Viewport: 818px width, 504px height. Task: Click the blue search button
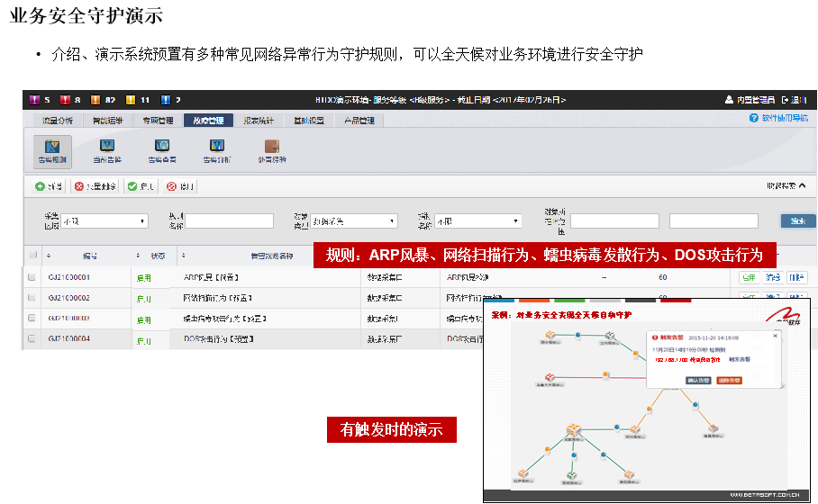[x=797, y=221]
